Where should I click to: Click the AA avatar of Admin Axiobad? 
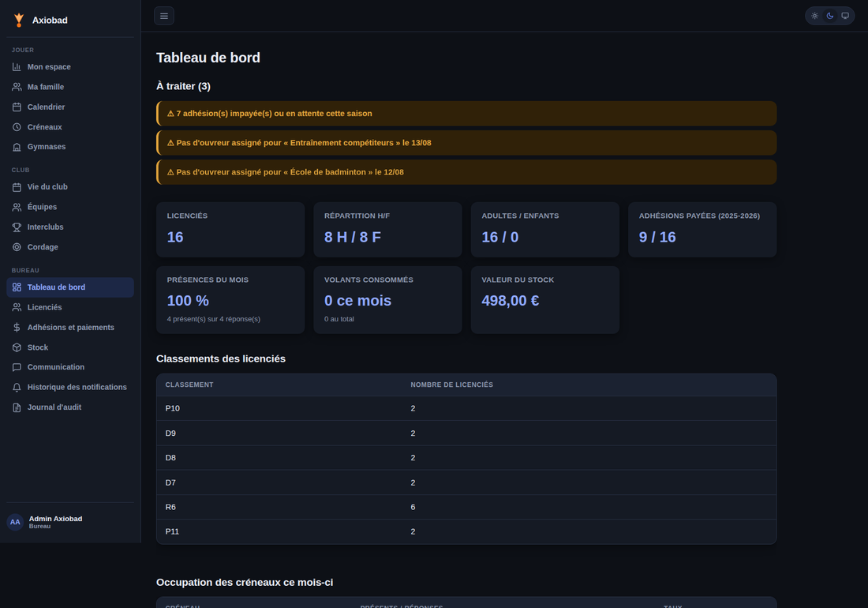tap(15, 522)
